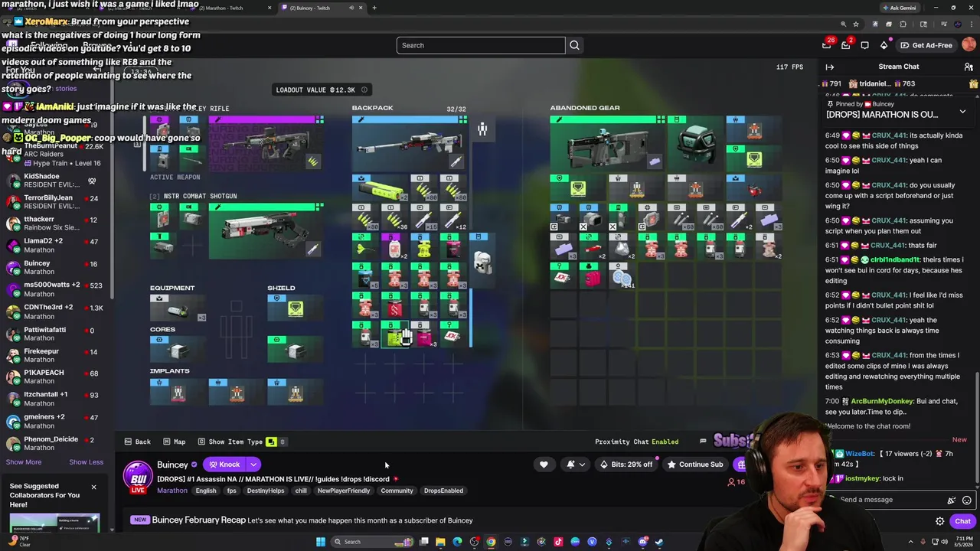This screenshot has width=980, height=551.
Task: Open TerrorBillyJean channel in sidebar
Action: tap(55, 202)
